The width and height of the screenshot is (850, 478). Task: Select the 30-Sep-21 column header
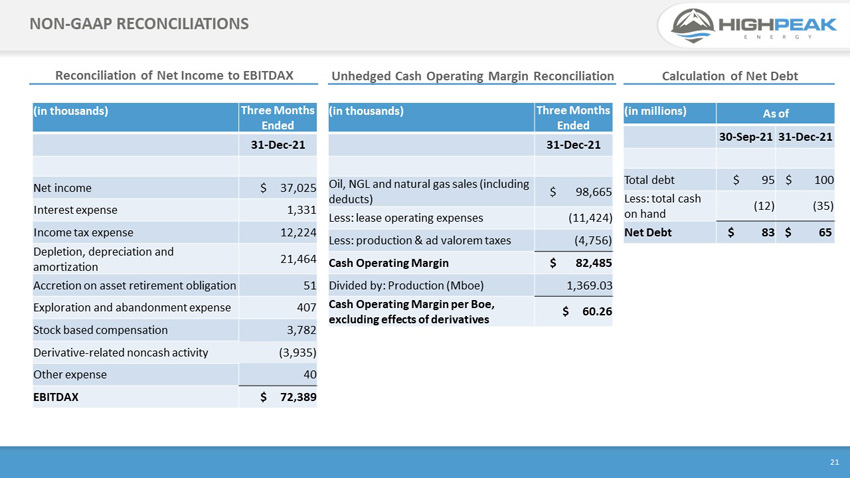(x=745, y=137)
